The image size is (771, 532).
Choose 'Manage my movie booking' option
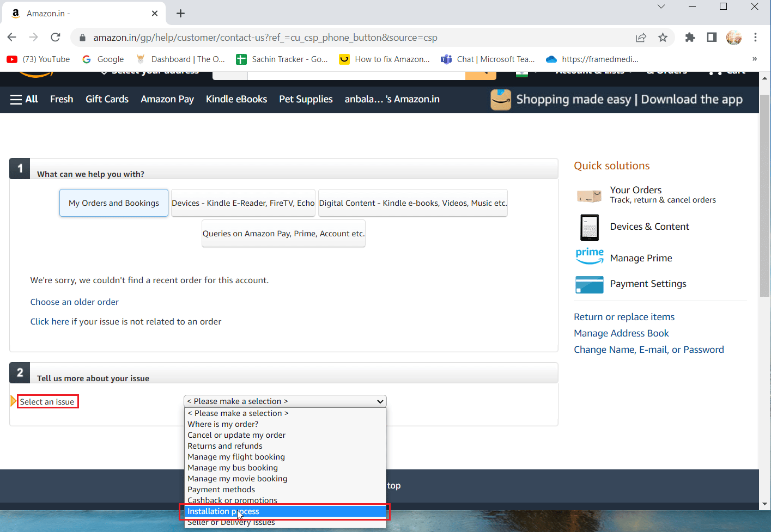[285, 479]
